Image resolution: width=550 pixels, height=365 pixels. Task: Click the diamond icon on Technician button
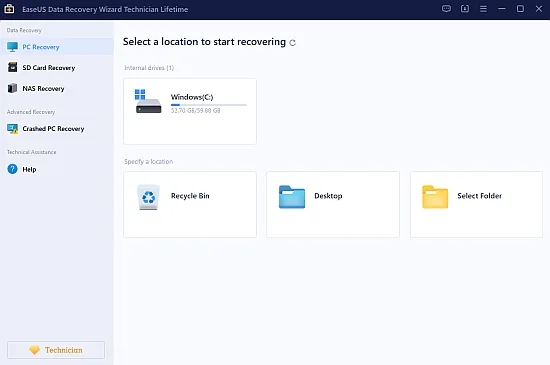pyautogui.click(x=34, y=350)
